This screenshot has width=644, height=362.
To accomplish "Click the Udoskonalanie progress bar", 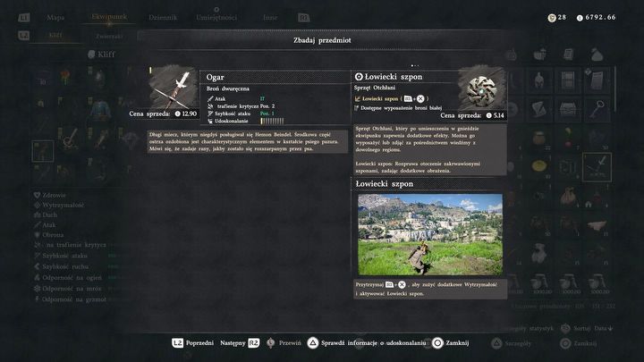I will (272, 121).
